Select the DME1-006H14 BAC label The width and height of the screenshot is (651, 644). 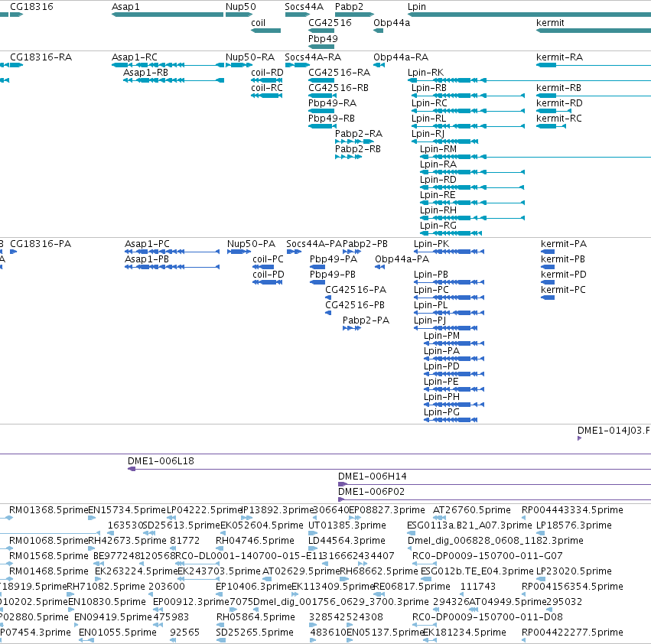pyautogui.click(x=372, y=476)
